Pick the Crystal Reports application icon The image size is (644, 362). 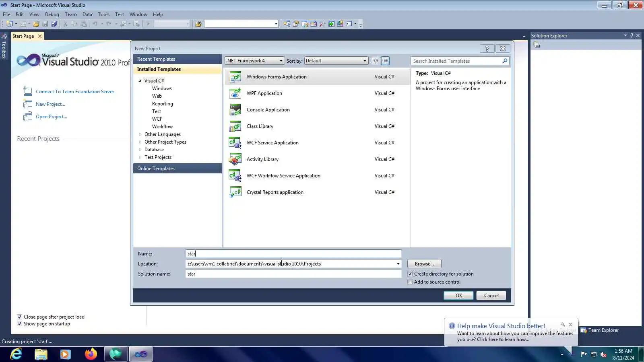coord(235,192)
